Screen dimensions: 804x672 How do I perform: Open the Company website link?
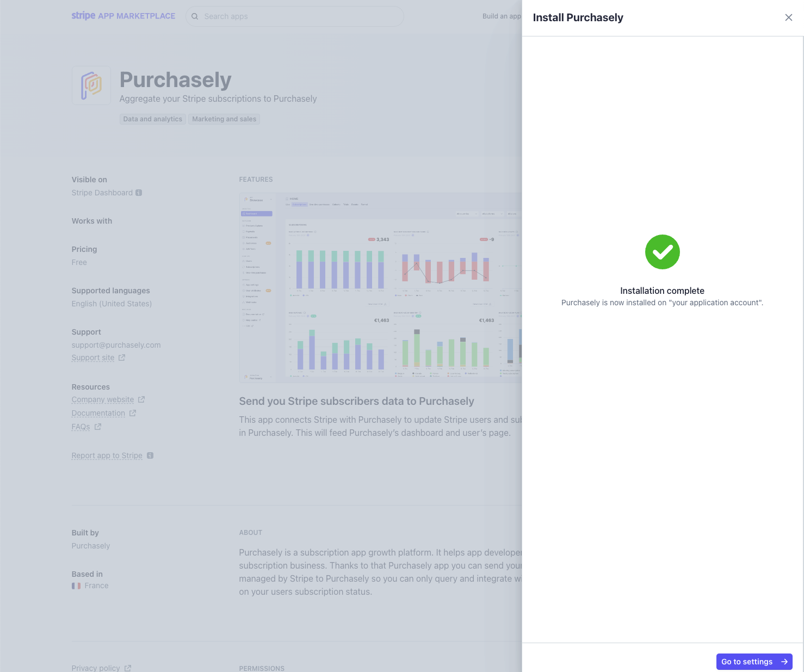[103, 399]
